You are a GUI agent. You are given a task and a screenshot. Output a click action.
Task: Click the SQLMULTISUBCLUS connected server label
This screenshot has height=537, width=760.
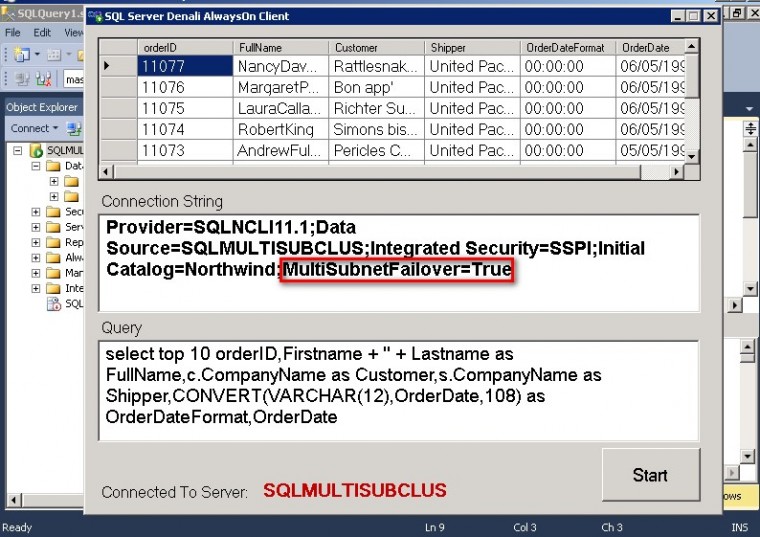[355, 490]
